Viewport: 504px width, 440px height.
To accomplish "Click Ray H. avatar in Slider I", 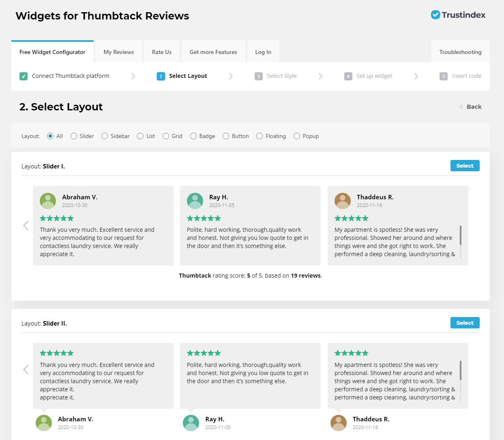I will click(195, 201).
